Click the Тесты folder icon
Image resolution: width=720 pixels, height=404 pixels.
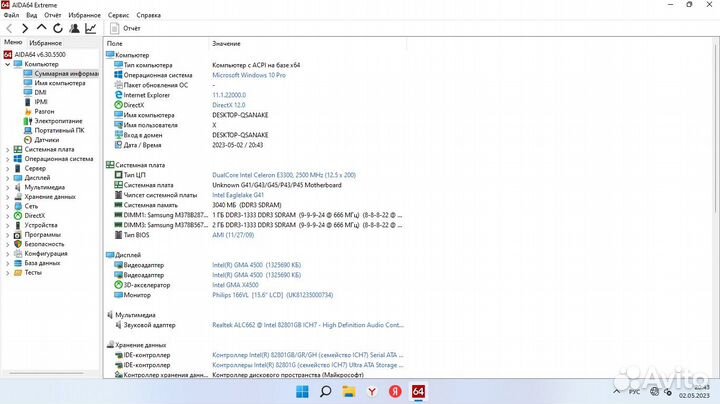point(18,273)
